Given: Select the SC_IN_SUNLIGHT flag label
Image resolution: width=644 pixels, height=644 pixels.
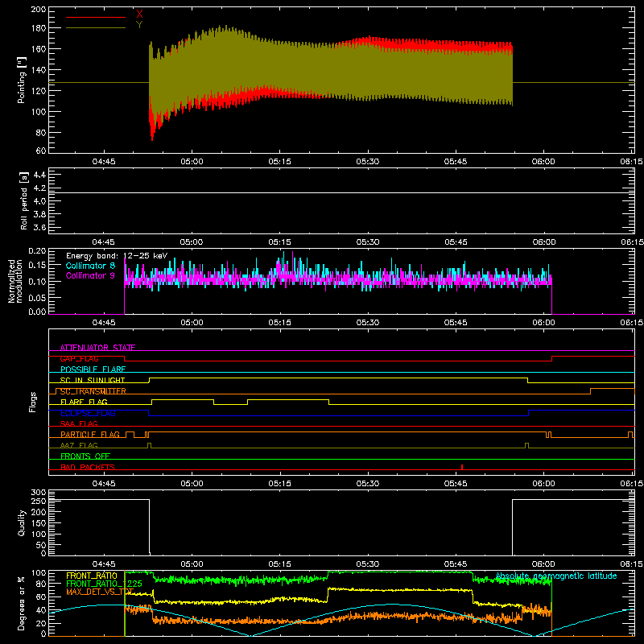Looking at the screenshot, I should (x=93, y=380).
